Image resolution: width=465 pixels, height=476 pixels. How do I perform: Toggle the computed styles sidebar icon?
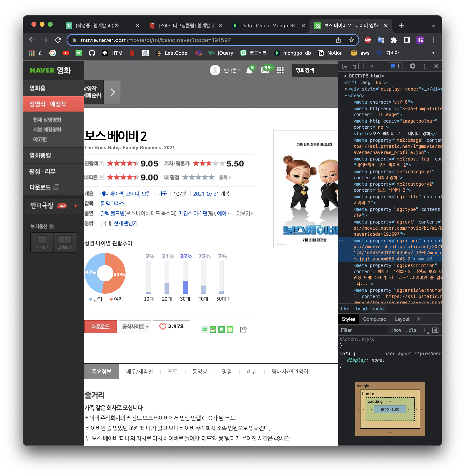pos(435,330)
